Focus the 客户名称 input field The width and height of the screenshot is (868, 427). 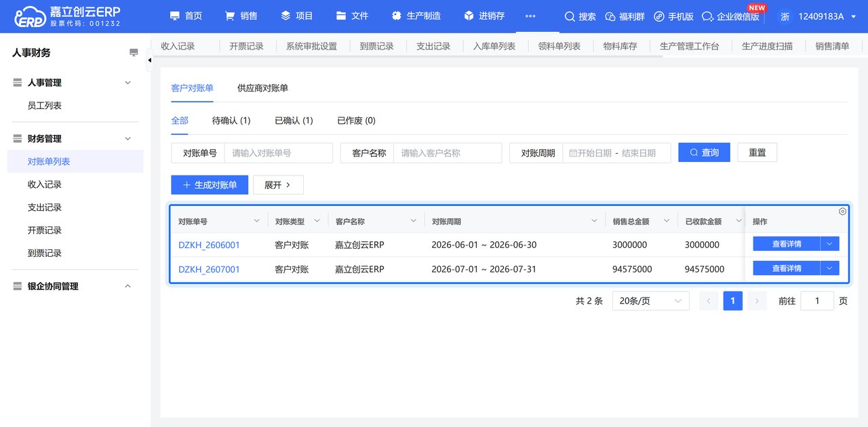[x=448, y=153]
